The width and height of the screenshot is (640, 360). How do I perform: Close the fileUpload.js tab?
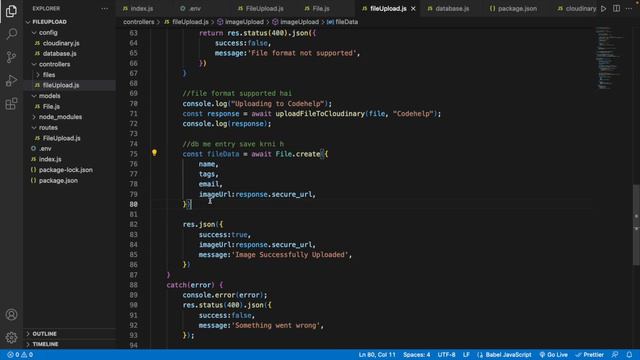(x=413, y=9)
